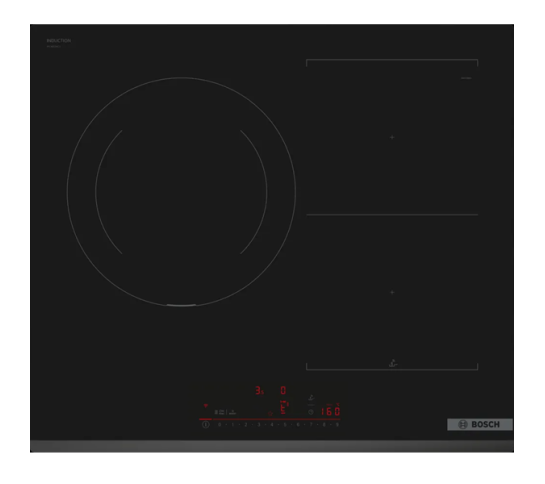Tap the center of the round cooking zone

tap(181, 192)
